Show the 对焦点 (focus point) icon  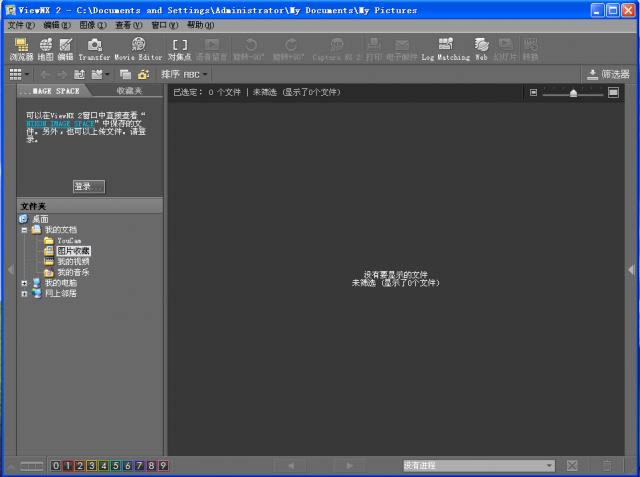[x=179, y=48]
